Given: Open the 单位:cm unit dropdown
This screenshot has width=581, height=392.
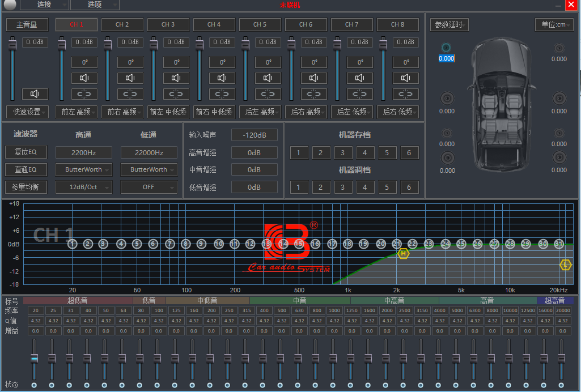Looking at the screenshot, I should (554, 24).
